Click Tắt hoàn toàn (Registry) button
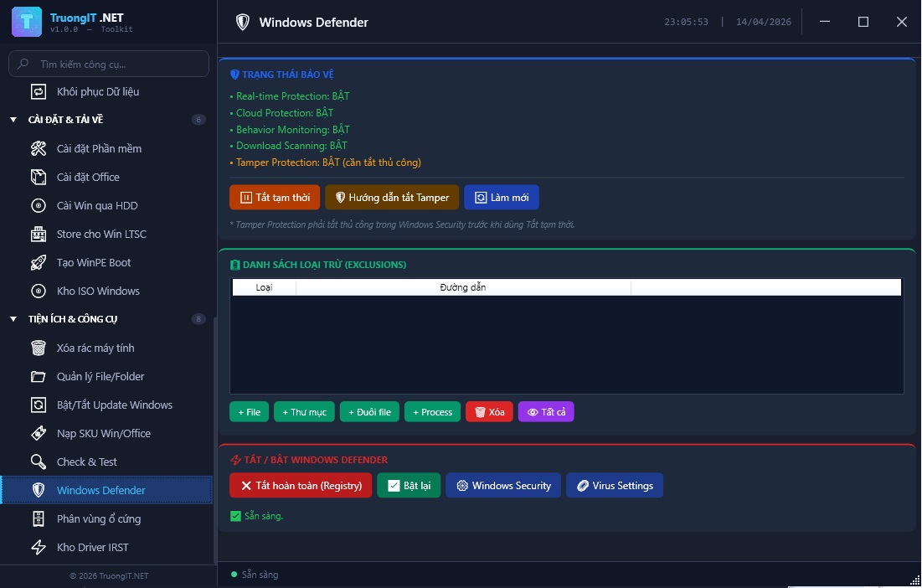922x588 pixels. point(301,486)
